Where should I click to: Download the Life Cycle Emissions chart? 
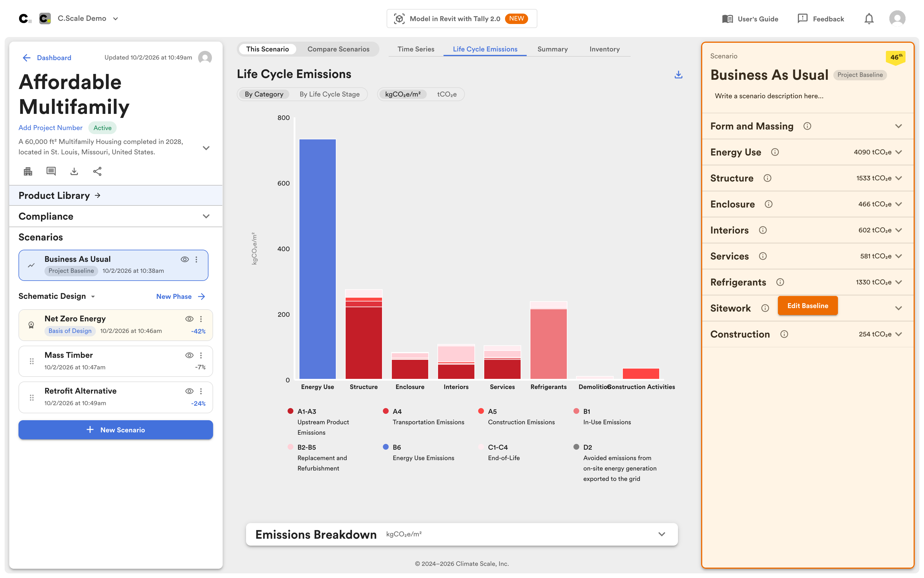(678, 75)
